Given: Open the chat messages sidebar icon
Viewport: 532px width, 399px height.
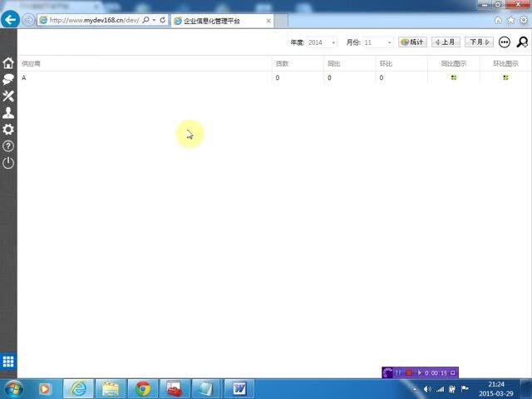Looking at the screenshot, I should (x=8, y=80).
